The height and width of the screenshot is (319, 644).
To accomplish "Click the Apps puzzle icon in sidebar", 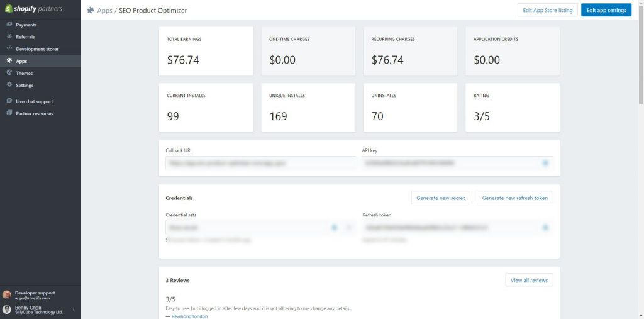I will click(x=9, y=60).
